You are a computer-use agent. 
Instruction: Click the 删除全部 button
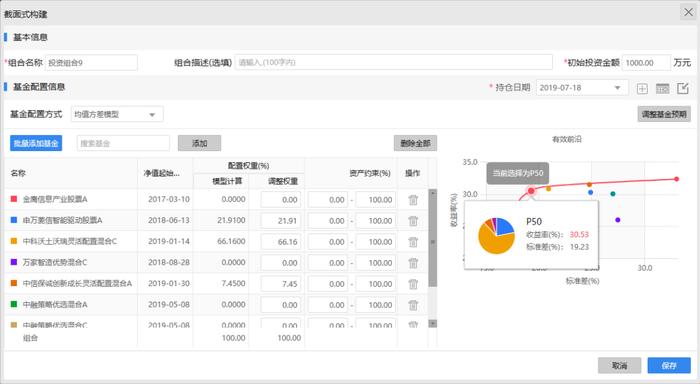[415, 143]
